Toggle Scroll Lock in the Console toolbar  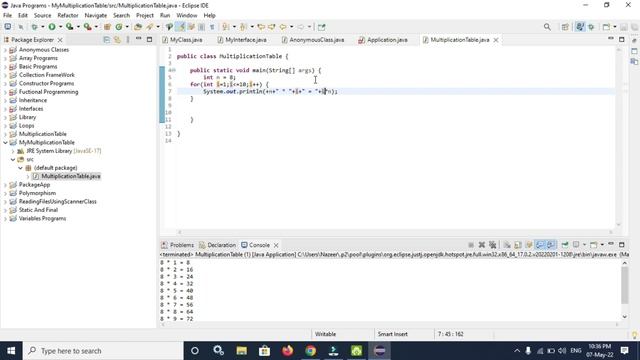(x=518, y=245)
